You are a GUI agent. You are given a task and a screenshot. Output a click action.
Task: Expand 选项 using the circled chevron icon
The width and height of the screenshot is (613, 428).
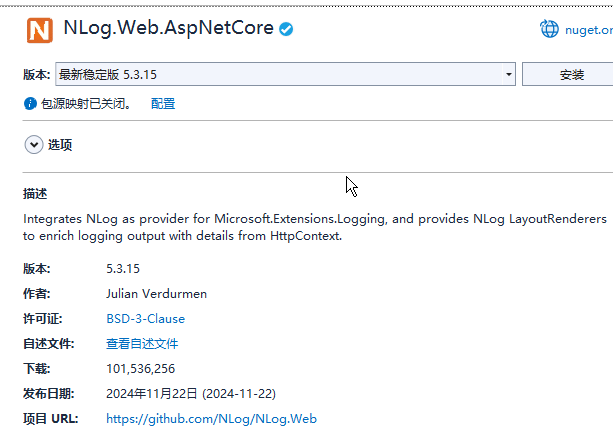point(34,145)
